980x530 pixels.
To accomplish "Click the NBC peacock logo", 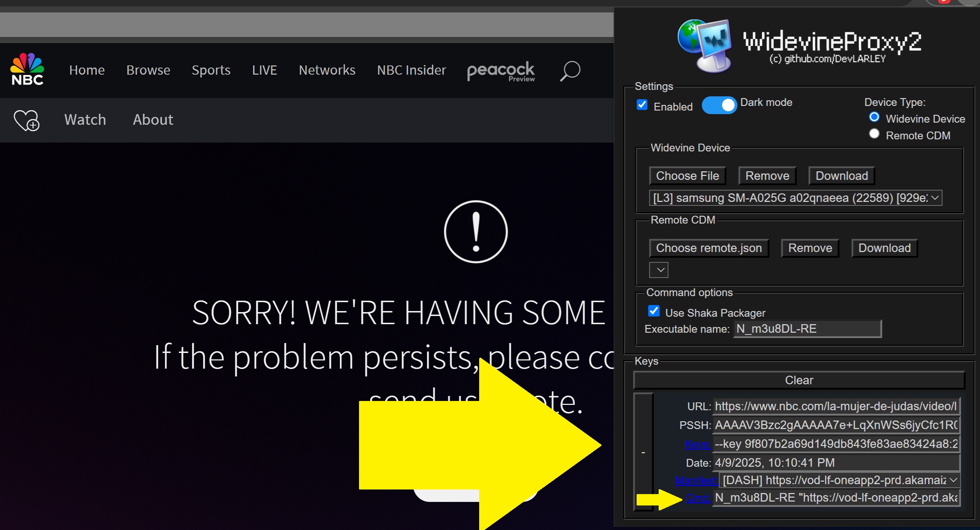I will tap(27, 69).
